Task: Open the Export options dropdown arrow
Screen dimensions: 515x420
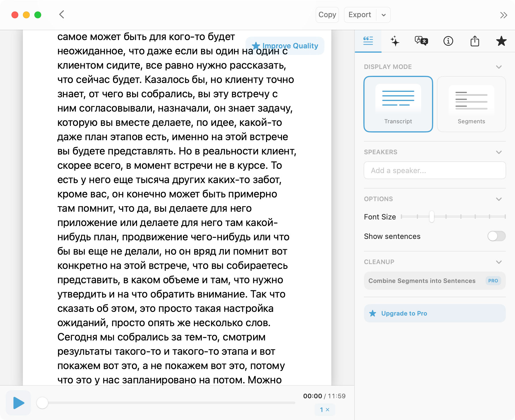Action: (384, 15)
